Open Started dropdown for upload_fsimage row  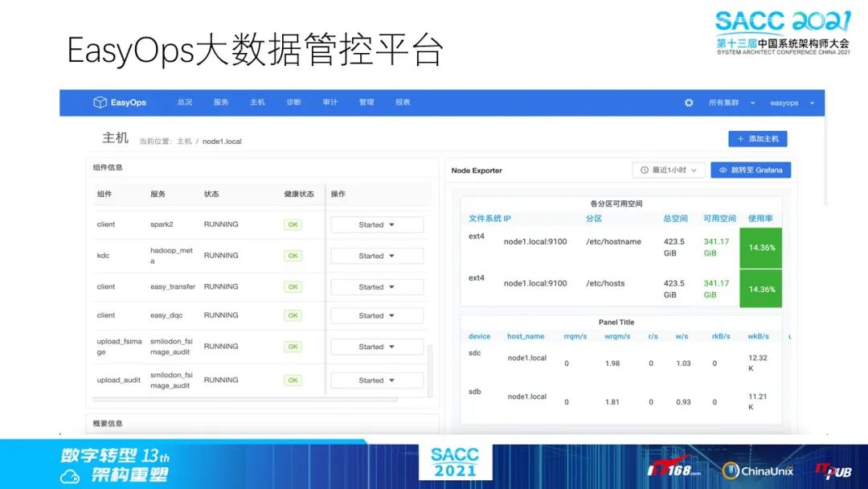(x=377, y=347)
